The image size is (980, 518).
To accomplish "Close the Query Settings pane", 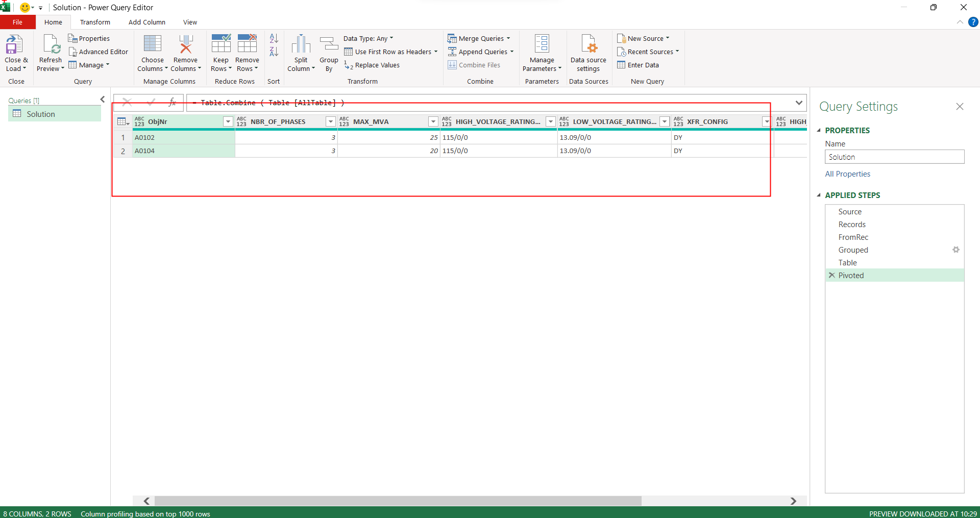I will click(960, 106).
